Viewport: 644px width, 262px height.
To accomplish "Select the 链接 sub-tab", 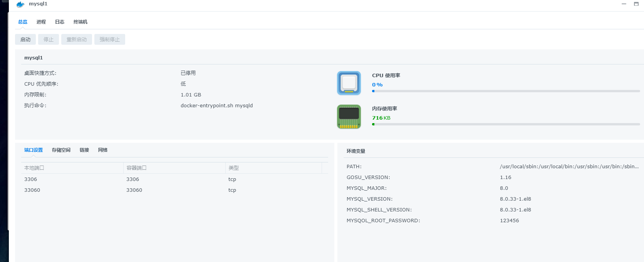I will [x=84, y=150].
